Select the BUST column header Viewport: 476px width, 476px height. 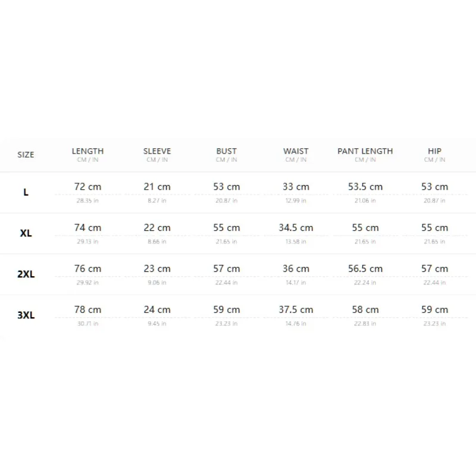point(227,151)
